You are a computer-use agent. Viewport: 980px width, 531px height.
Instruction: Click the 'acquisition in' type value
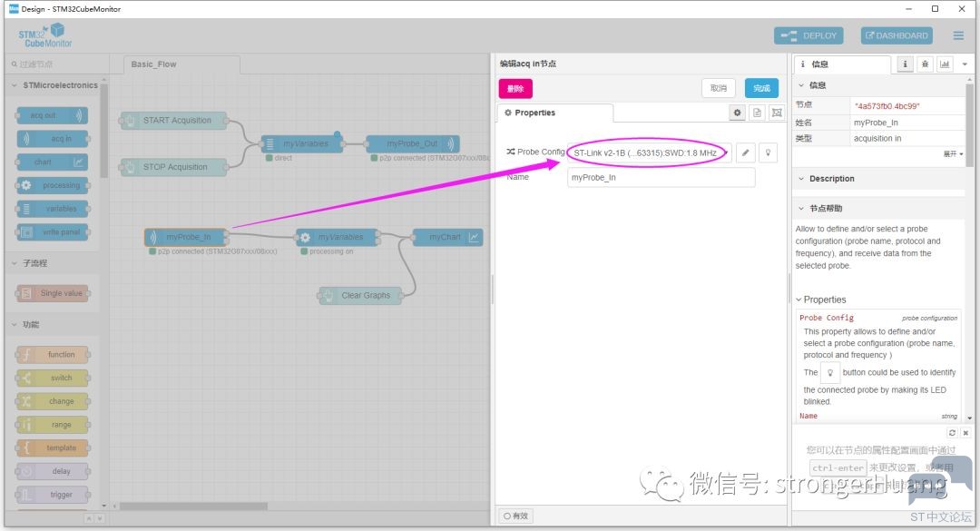click(877, 138)
